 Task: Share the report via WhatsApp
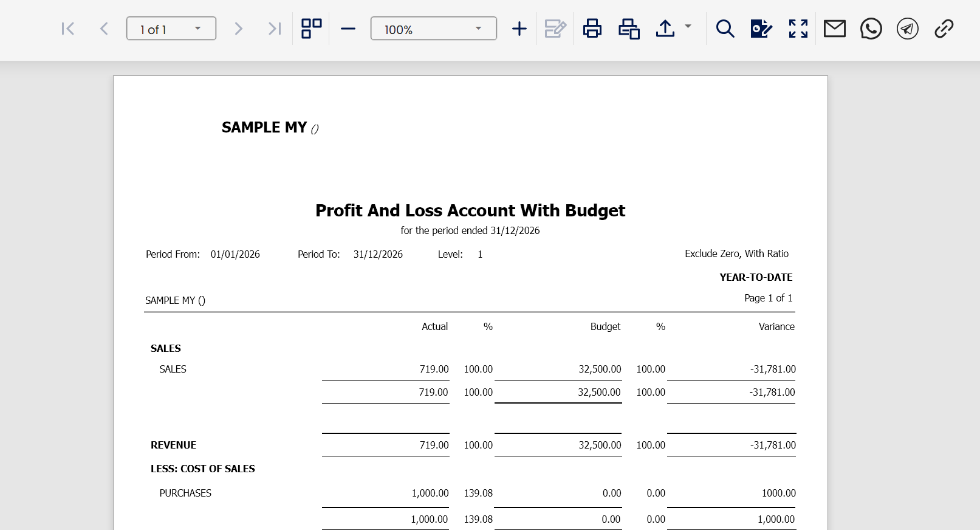871,29
